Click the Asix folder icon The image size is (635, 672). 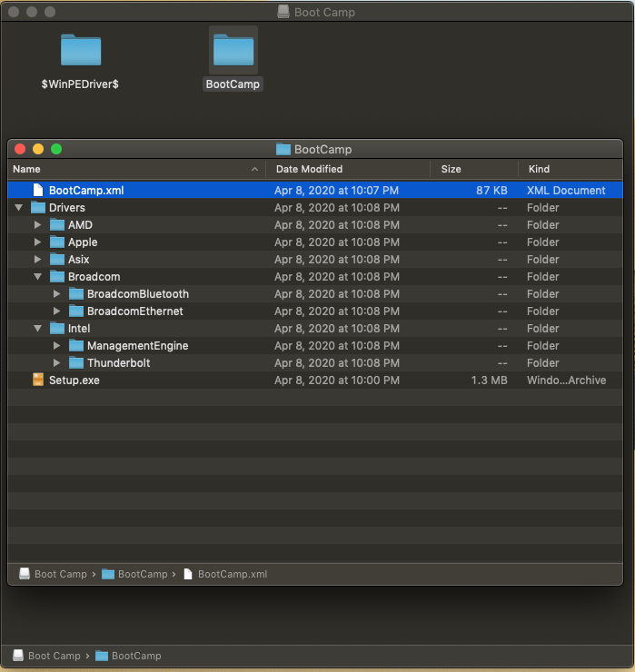[57, 260]
